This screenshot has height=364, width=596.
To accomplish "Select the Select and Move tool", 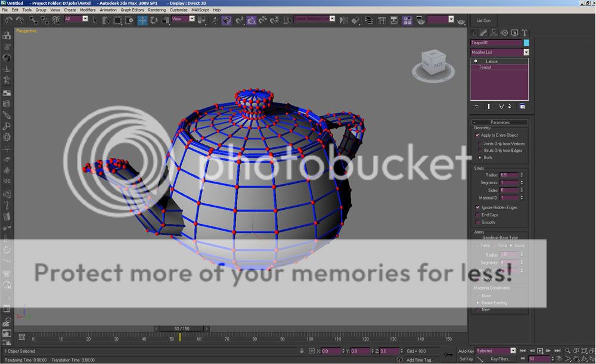I will [x=142, y=20].
